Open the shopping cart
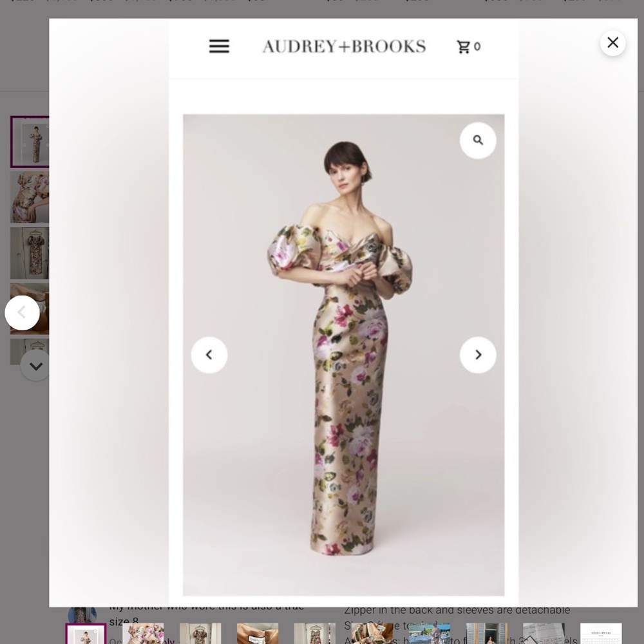 tap(468, 46)
